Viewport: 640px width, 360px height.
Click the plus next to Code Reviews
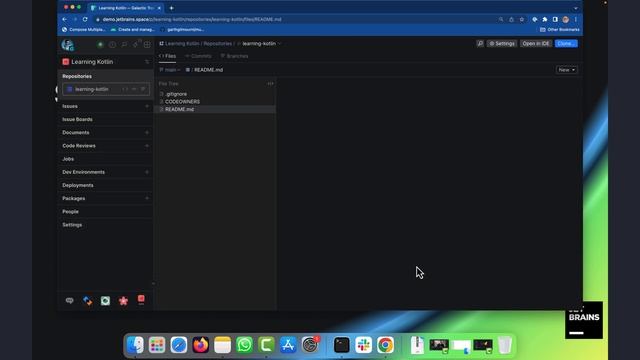[x=147, y=146]
